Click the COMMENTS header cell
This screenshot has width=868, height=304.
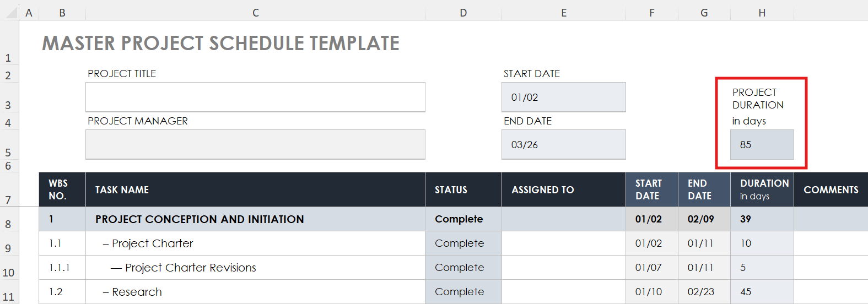click(x=831, y=189)
